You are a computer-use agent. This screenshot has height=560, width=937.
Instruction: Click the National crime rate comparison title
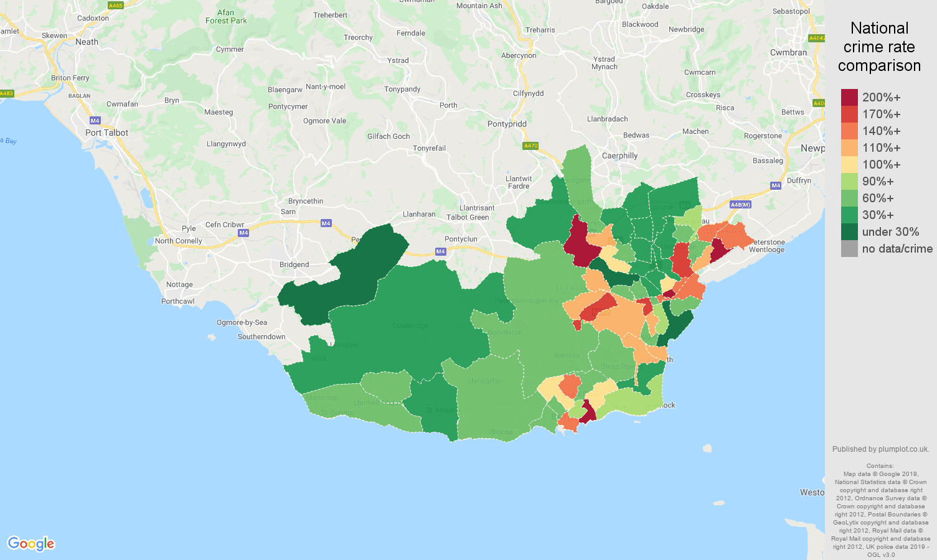point(879,47)
